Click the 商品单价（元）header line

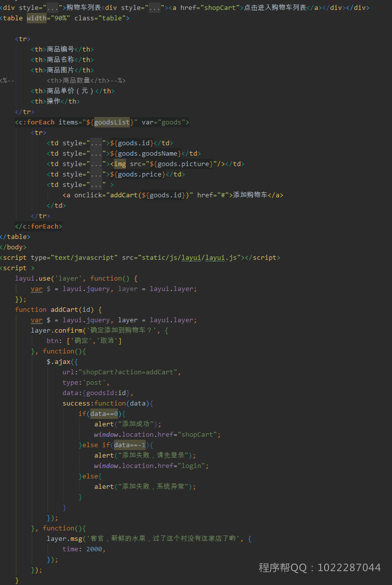[73, 91]
